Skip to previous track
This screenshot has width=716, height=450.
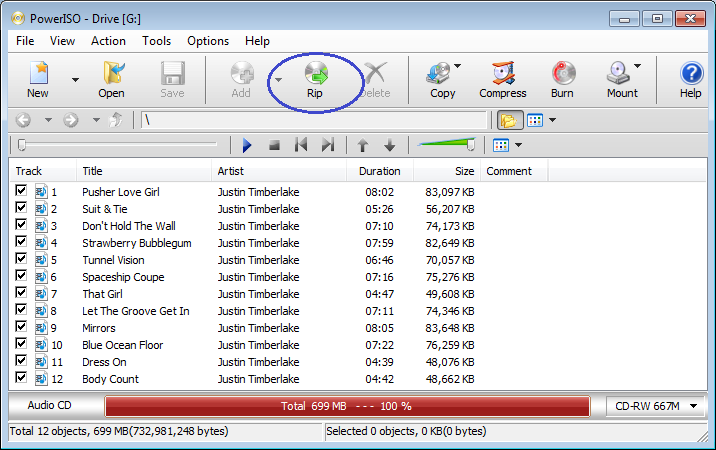[301, 145]
